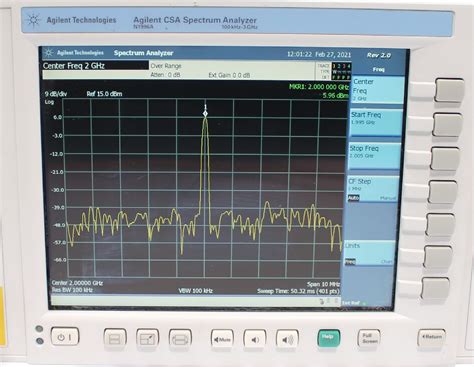Image resolution: width=474 pixels, height=367 pixels.
Task: Push the Return button
Action: coord(431,337)
